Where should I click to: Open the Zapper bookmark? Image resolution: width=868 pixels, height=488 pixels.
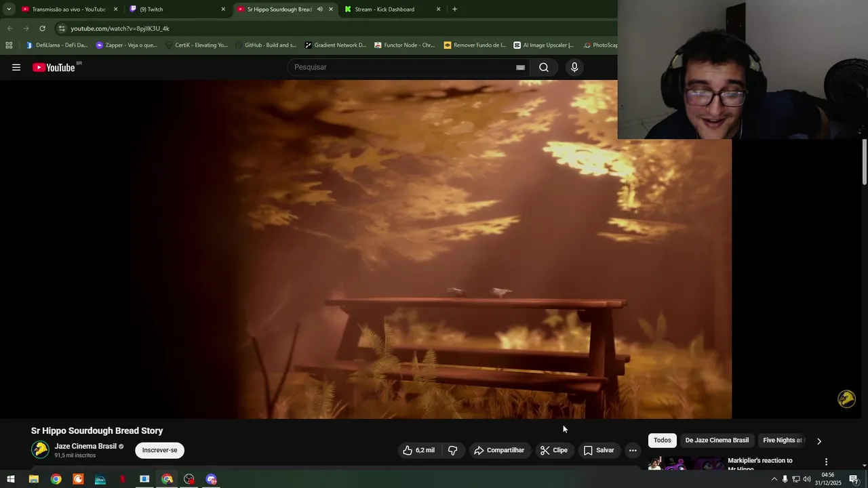pos(126,45)
